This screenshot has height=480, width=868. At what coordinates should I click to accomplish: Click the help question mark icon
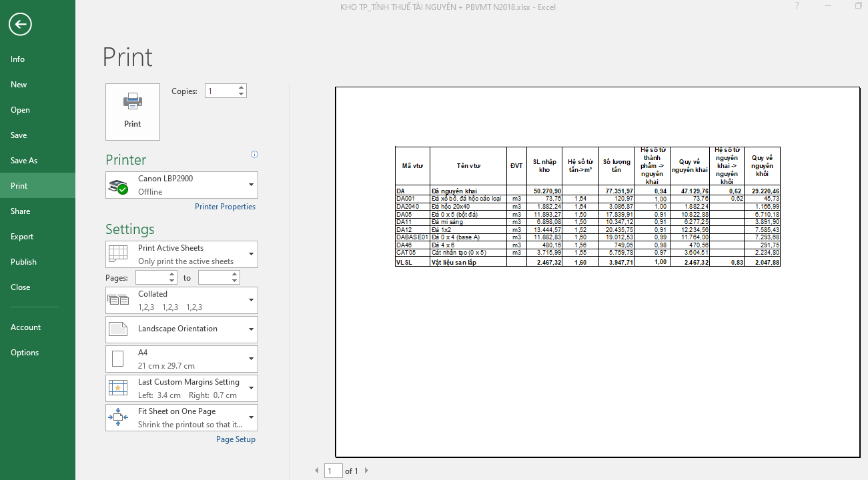(797, 6)
